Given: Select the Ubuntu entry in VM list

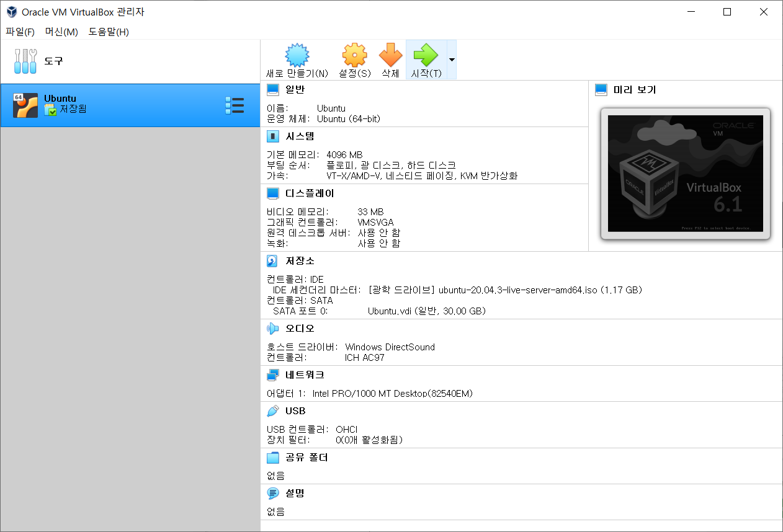Looking at the screenshot, I should pos(130,105).
